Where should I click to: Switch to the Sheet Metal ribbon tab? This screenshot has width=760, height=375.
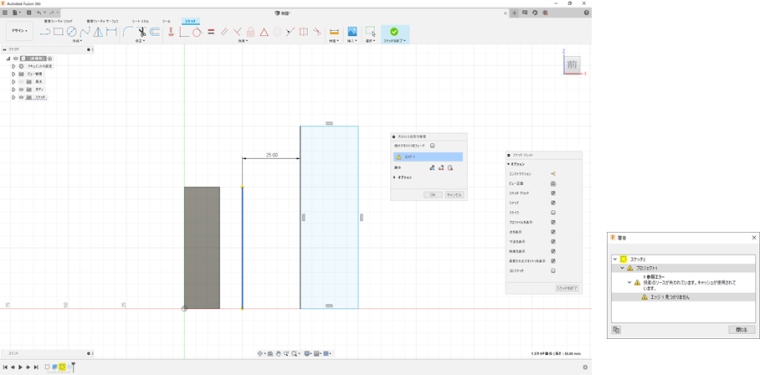coord(140,21)
